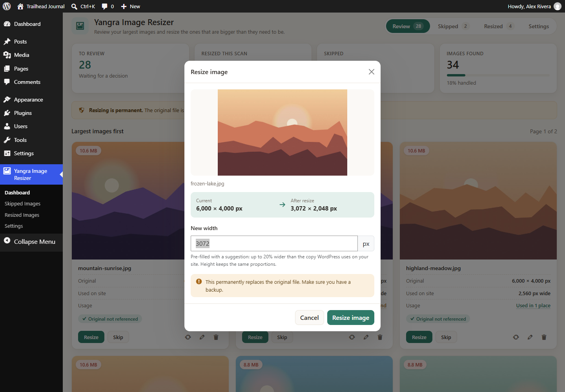
Task: Open Skipped Images submenu
Action: click(x=22, y=204)
